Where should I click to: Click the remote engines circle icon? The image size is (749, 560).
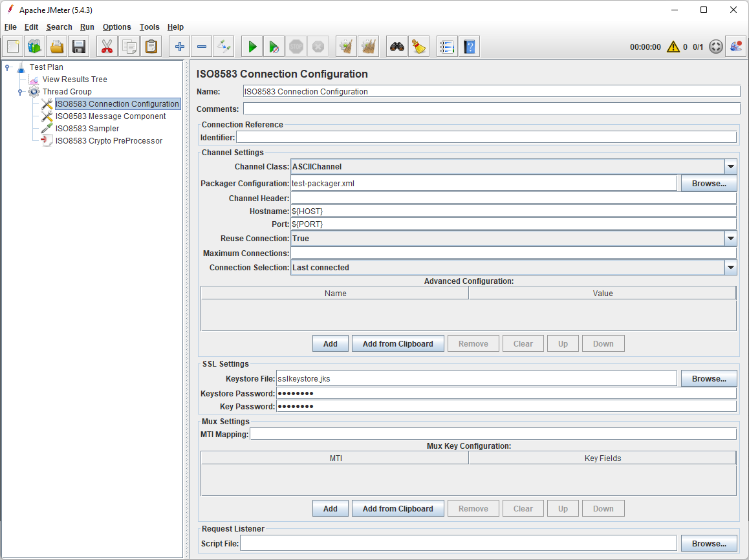(715, 47)
